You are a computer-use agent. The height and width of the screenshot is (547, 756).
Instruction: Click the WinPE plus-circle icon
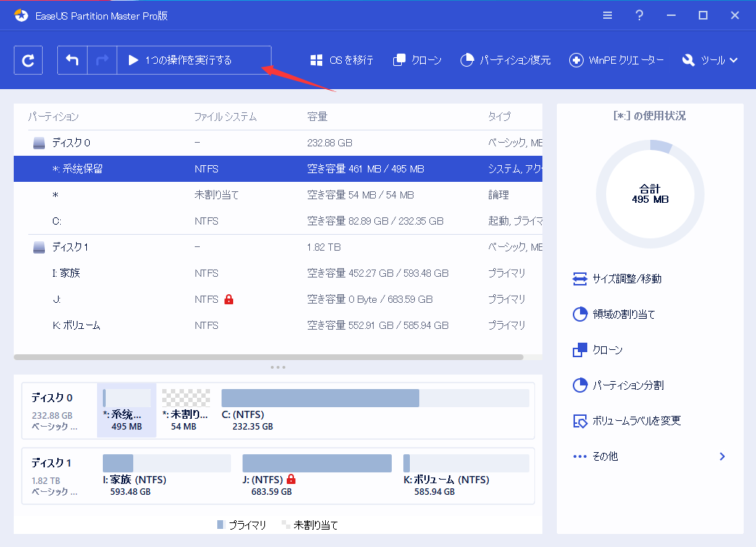pyautogui.click(x=576, y=60)
